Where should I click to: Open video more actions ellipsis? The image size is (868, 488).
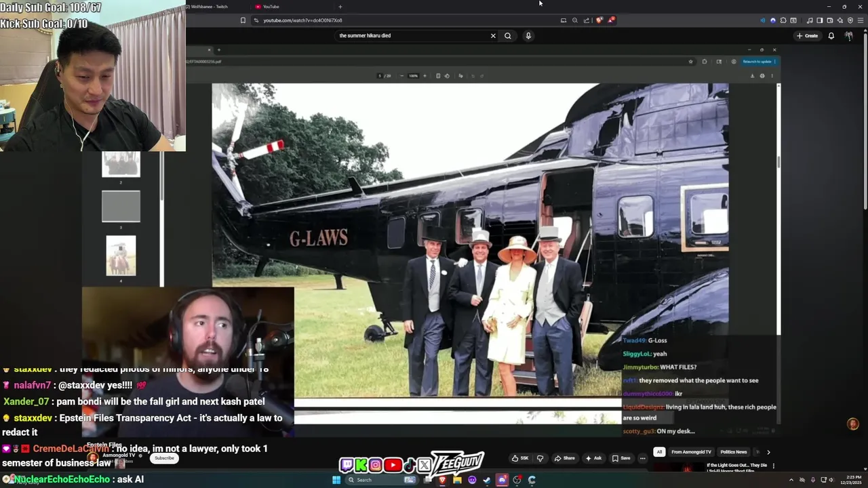643,458
